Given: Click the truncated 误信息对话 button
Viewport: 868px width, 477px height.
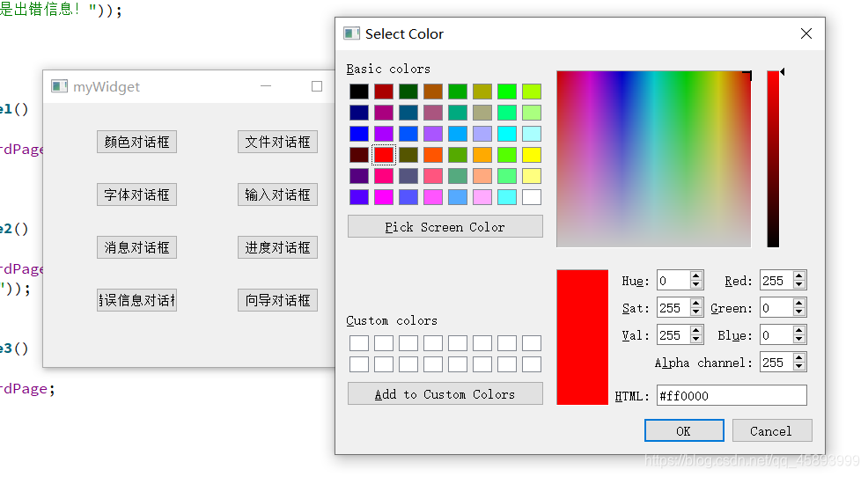Looking at the screenshot, I should pos(136,300).
